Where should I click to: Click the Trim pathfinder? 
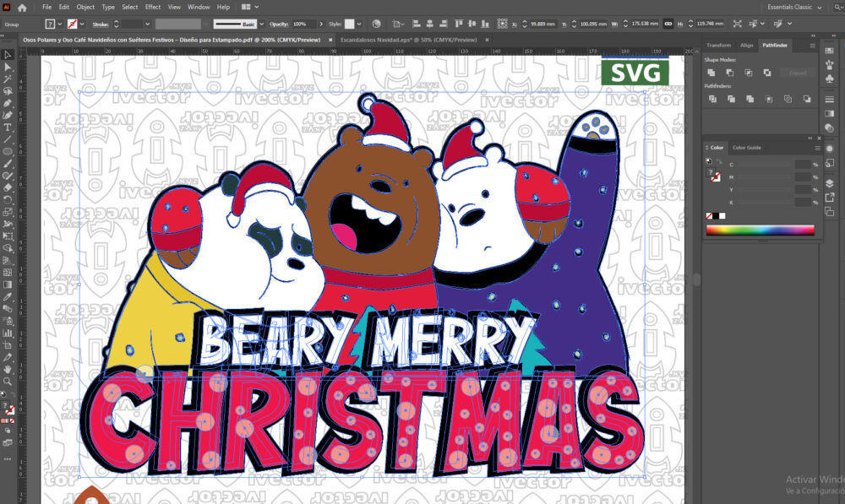pos(731,99)
